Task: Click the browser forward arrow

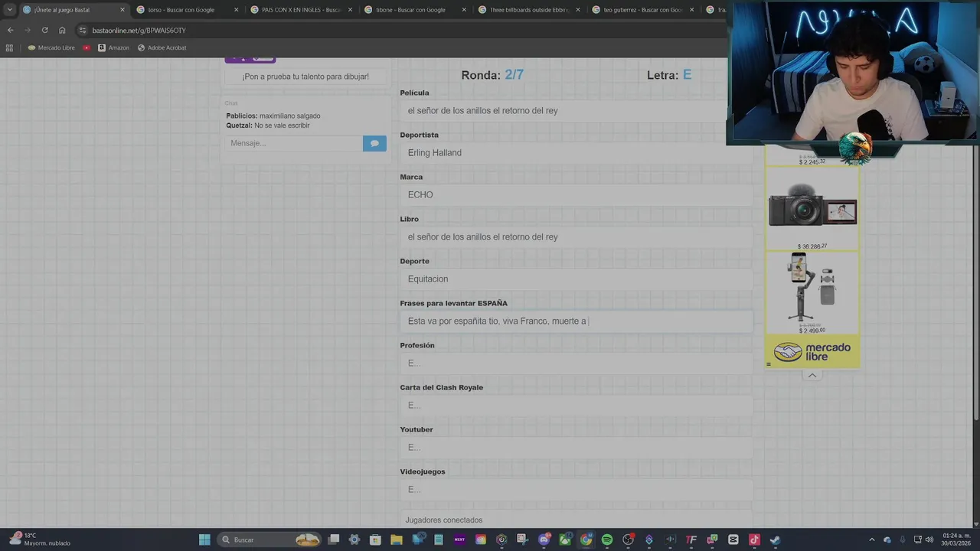Action: click(27, 30)
